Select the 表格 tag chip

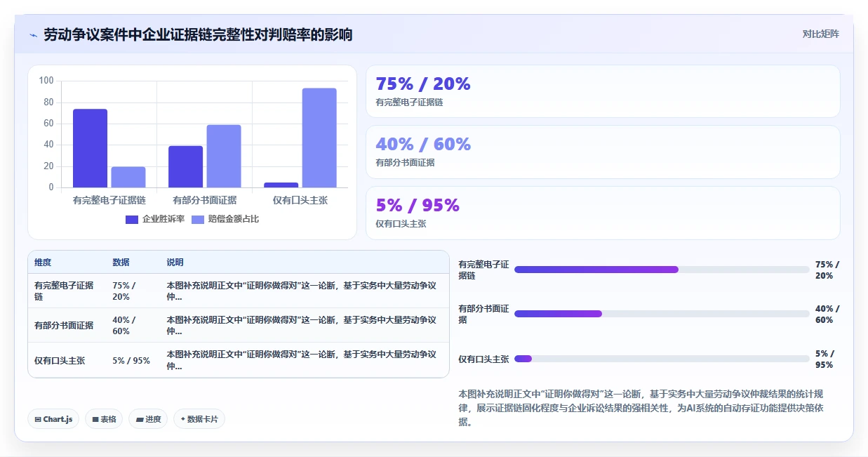(x=104, y=419)
